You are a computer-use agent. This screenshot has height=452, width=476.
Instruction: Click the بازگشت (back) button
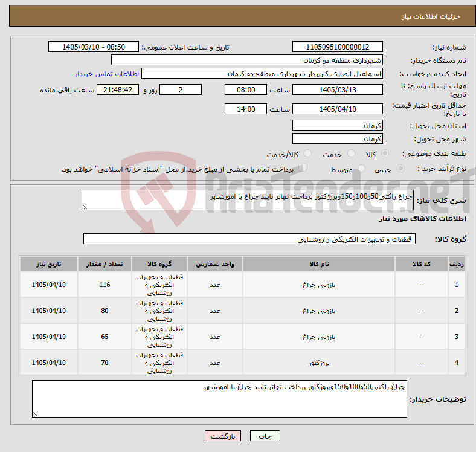(223, 436)
